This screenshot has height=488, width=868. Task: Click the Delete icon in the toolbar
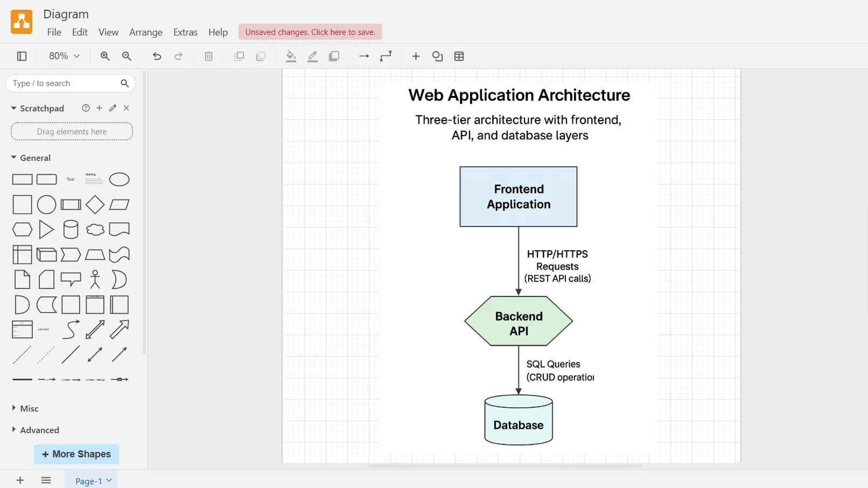point(208,56)
